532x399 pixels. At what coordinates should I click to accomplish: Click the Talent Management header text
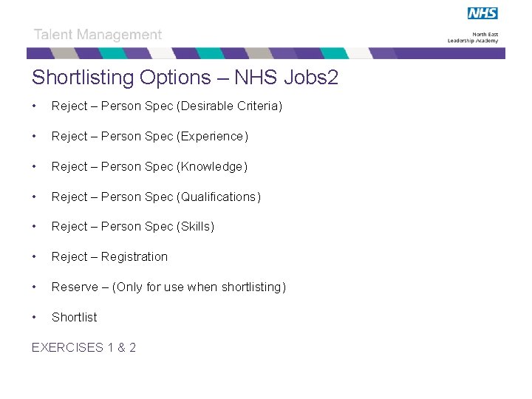(98, 35)
